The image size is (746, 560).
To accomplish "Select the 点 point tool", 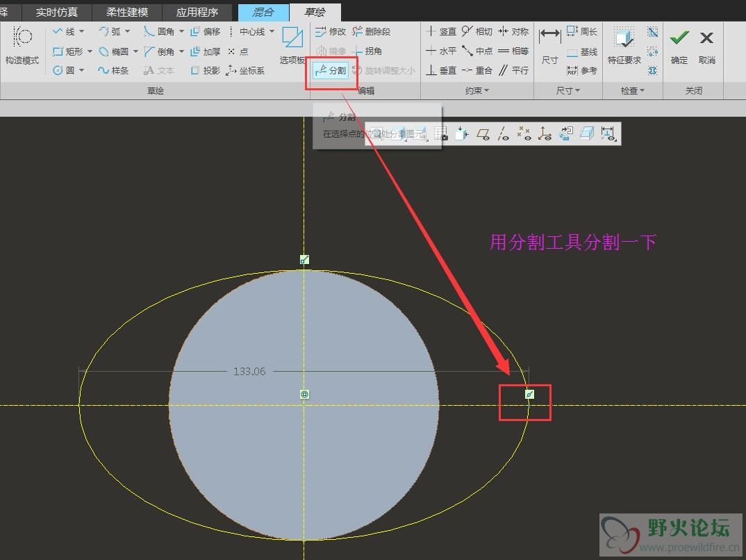I will tap(238, 51).
